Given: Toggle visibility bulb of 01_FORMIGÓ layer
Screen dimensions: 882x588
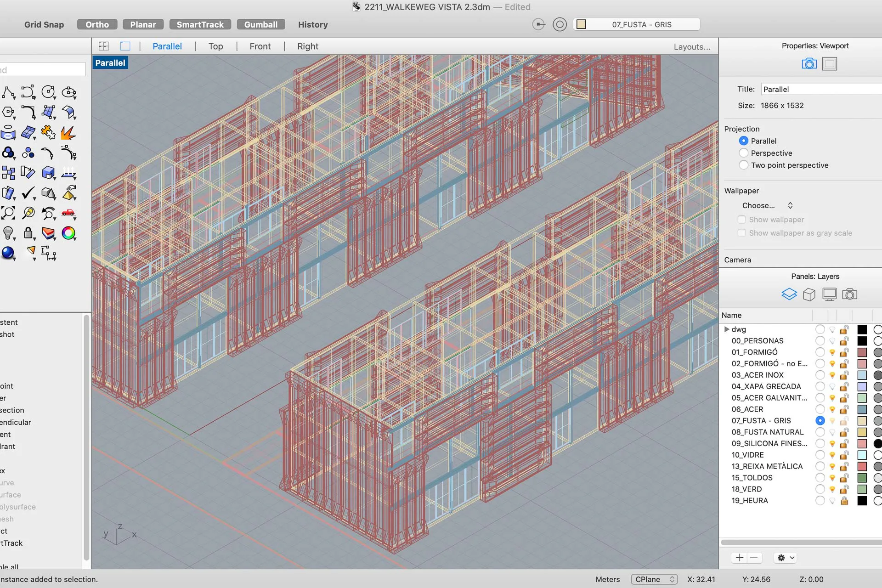Looking at the screenshot, I should click(x=832, y=352).
